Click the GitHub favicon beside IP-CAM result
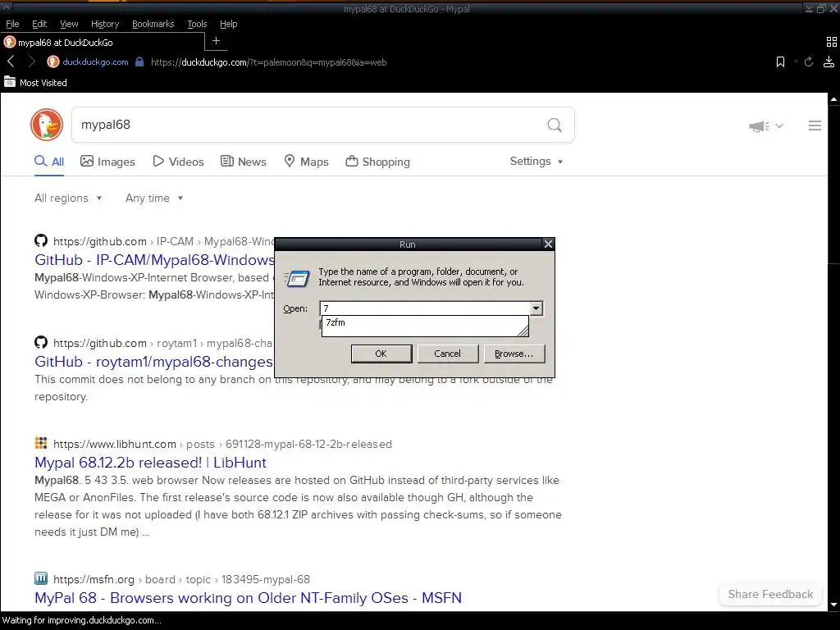Viewport: 840px width, 630px height. (x=41, y=240)
